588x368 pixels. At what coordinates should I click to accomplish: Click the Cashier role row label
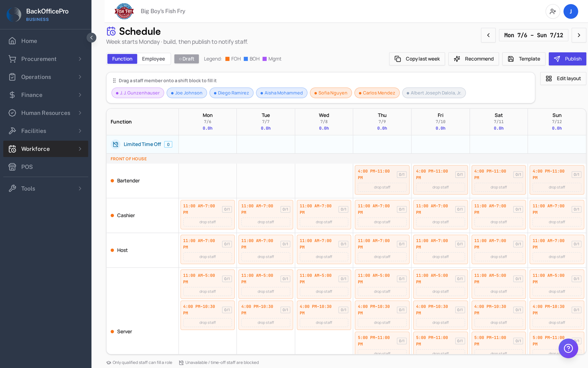[x=126, y=216]
